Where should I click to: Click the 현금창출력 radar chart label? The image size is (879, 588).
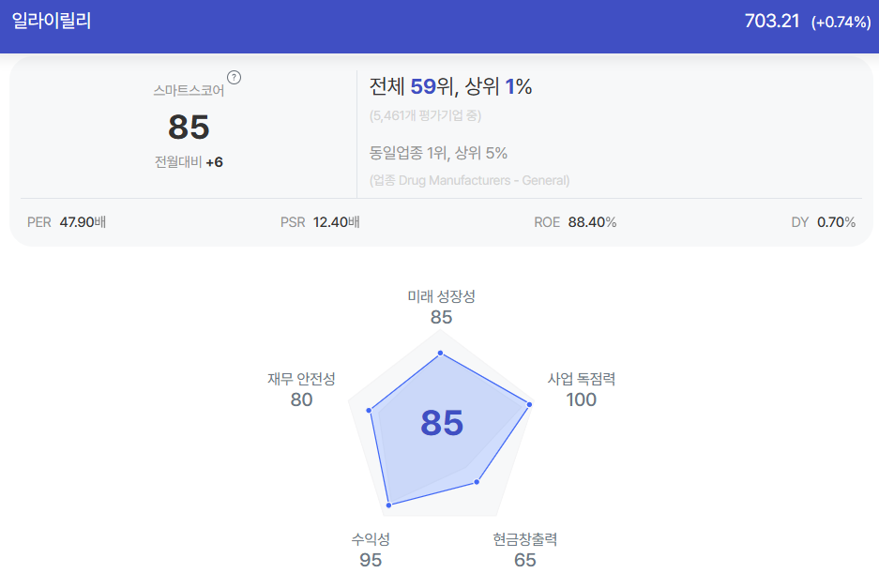(524, 538)
